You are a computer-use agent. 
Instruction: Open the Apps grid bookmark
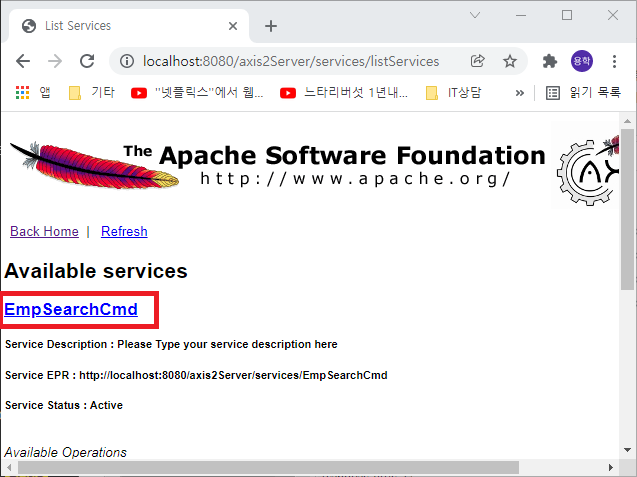click(x=32, y=93)
